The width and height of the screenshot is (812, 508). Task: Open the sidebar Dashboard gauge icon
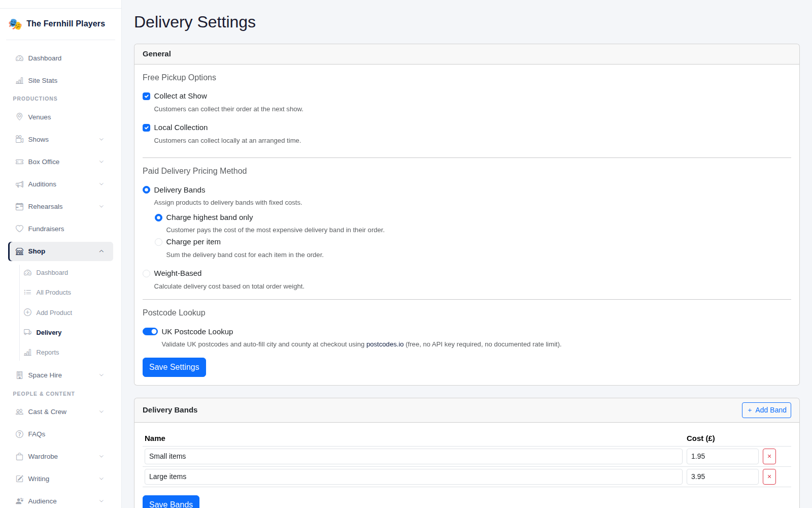tap(19, 58)
